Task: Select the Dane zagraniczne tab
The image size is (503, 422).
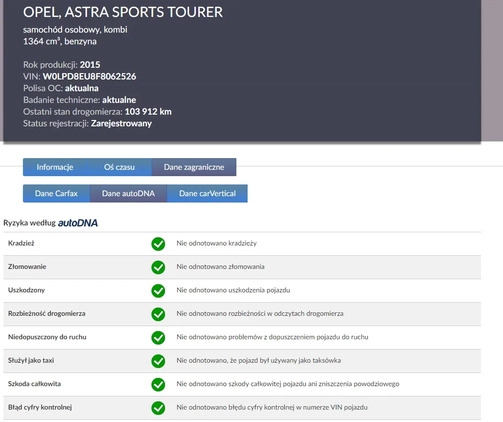Action: coord(194,167)
